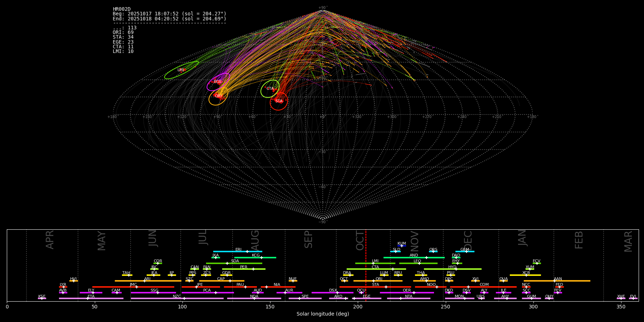644x322 pixels.
Task: Click the KCG shower bar in timeline
Action: click(255, 257)
